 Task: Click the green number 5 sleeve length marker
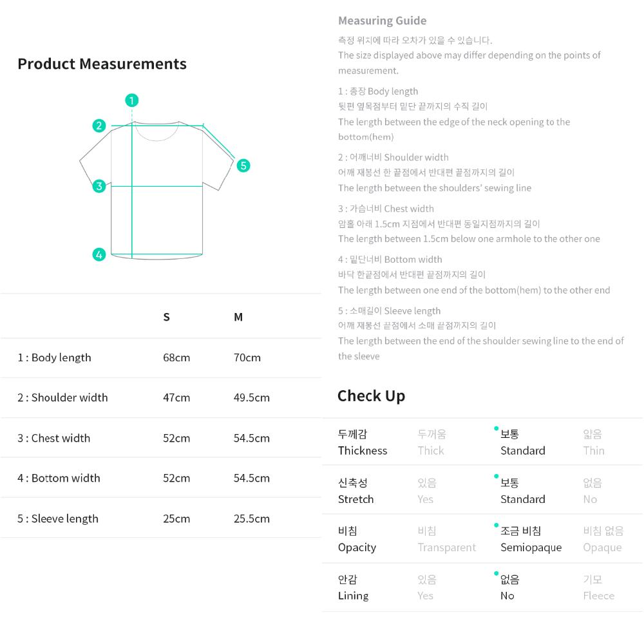[243, 166]
